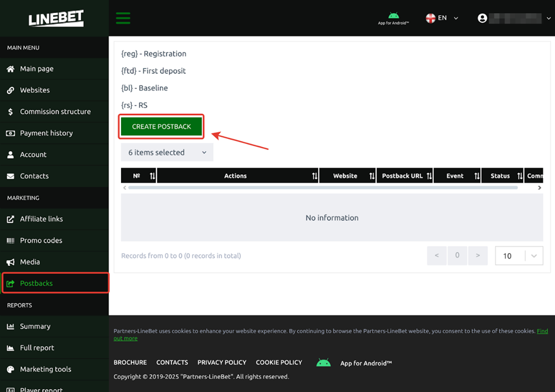Screen dimensions: 555x392
Task: Open Websites menu item
Action: [54, 90]
